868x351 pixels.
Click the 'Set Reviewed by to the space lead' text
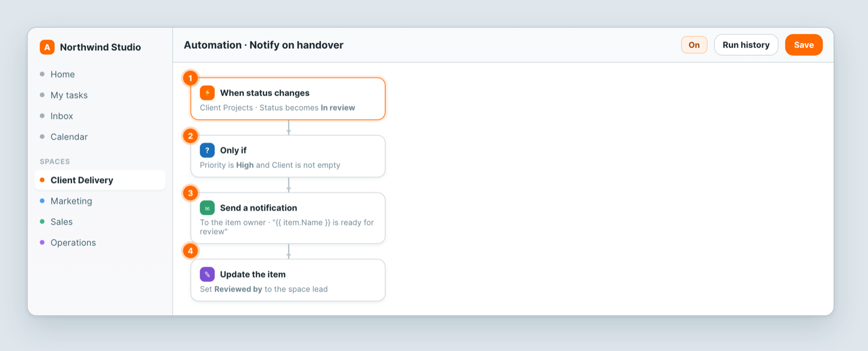coord(264,289)
